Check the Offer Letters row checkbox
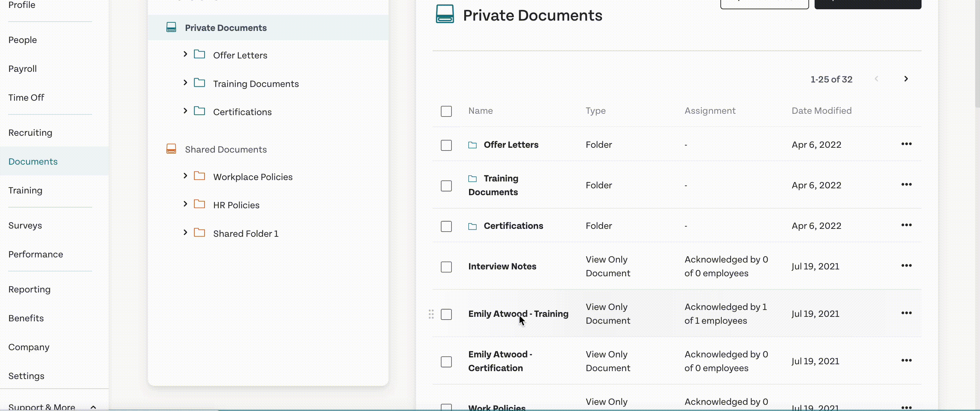 (x=446, y=145)
